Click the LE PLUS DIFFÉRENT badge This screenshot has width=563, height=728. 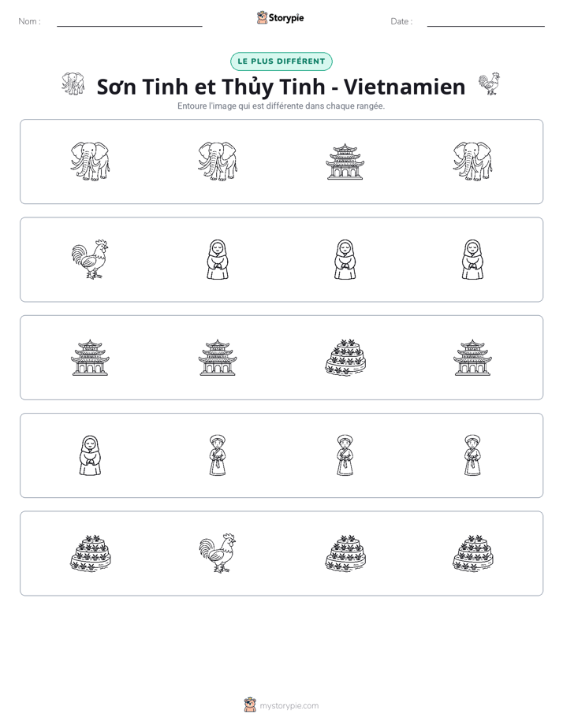pos(281,61)
